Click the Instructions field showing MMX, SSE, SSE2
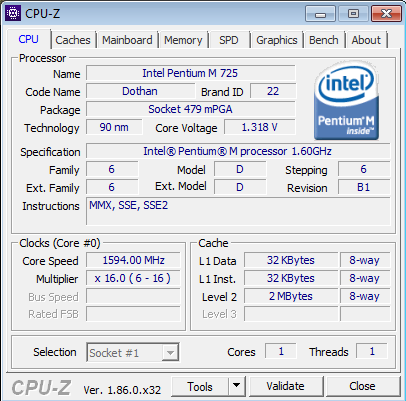 pos(238,211)
